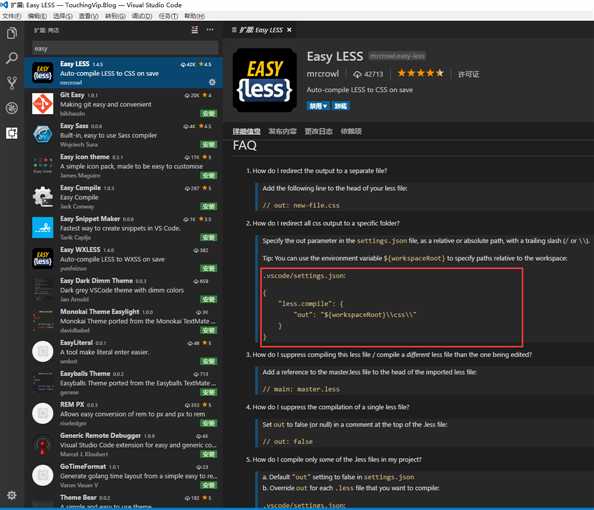This screenshot has height=510, width=594.
Task: Install the Generic Remote Debugger extension
Action: pos(209,454)
